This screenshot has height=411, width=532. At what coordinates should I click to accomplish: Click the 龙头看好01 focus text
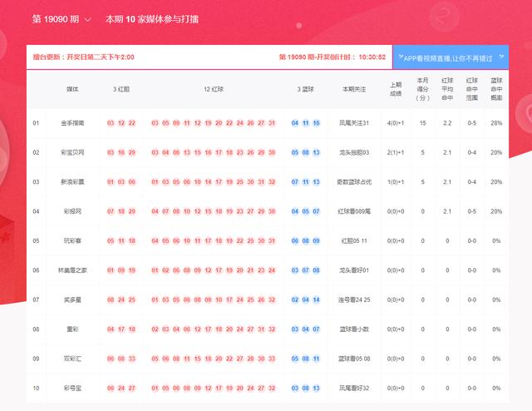tap(354, 270)
